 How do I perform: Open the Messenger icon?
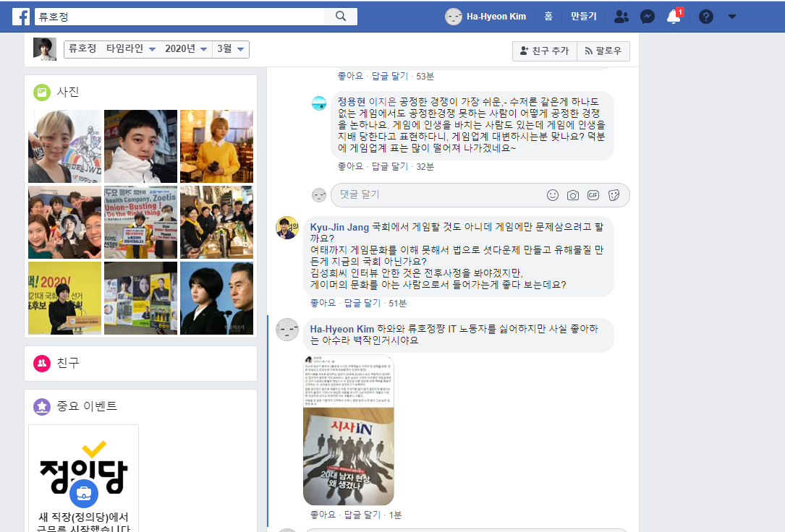click(648, 17)
